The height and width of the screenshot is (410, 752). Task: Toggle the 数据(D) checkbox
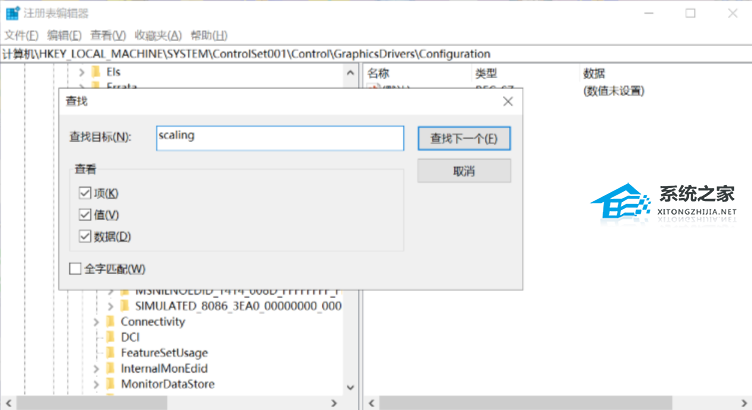point(85,236)
